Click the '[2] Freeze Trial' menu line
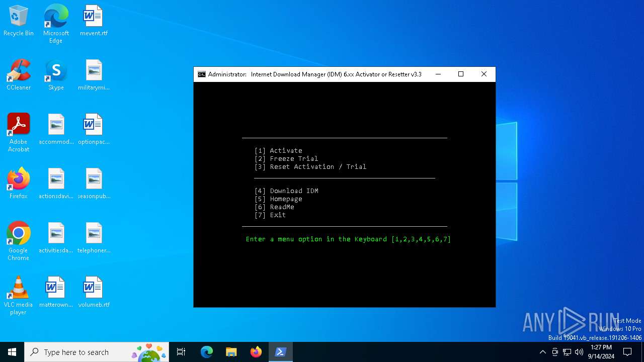644x362 pixels. [x=286, y=159]
